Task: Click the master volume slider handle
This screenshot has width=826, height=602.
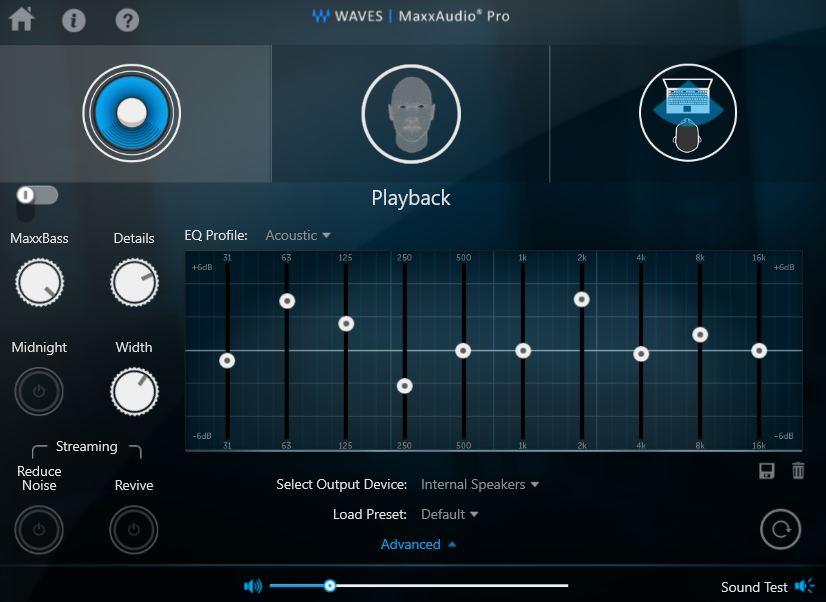Action: (x=330, y=586)
